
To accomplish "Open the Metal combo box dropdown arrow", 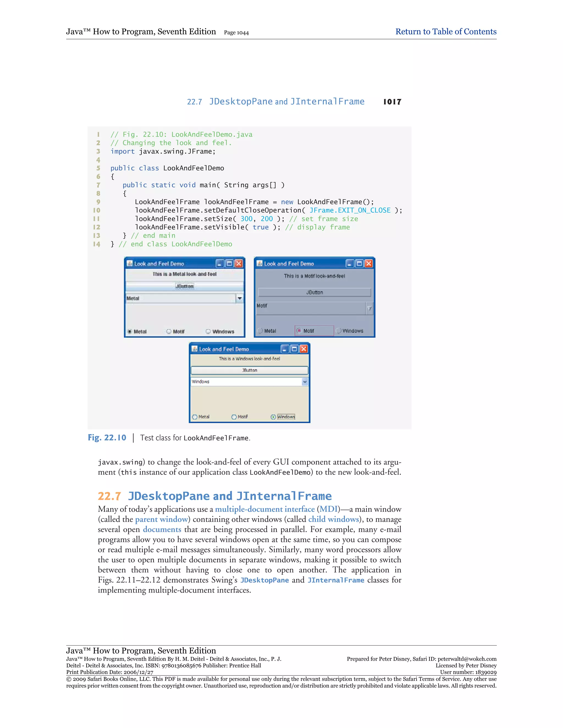I will (x=239, y=298).
